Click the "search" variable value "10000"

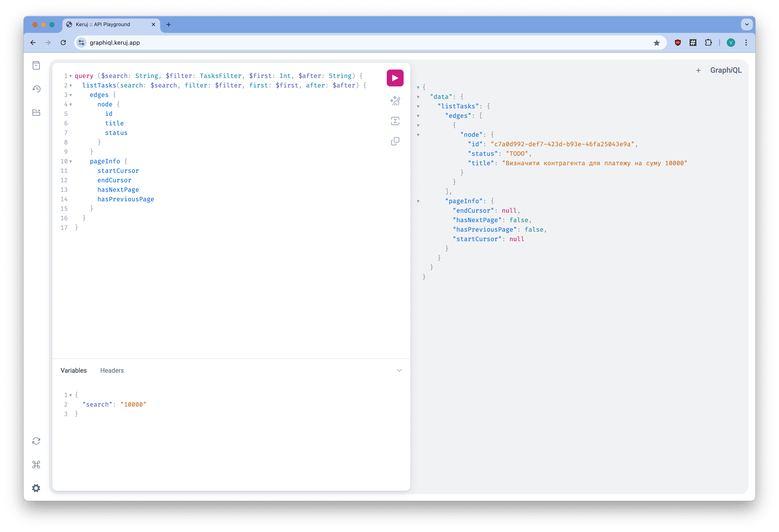pyautogui.click(x=133, y=404)
